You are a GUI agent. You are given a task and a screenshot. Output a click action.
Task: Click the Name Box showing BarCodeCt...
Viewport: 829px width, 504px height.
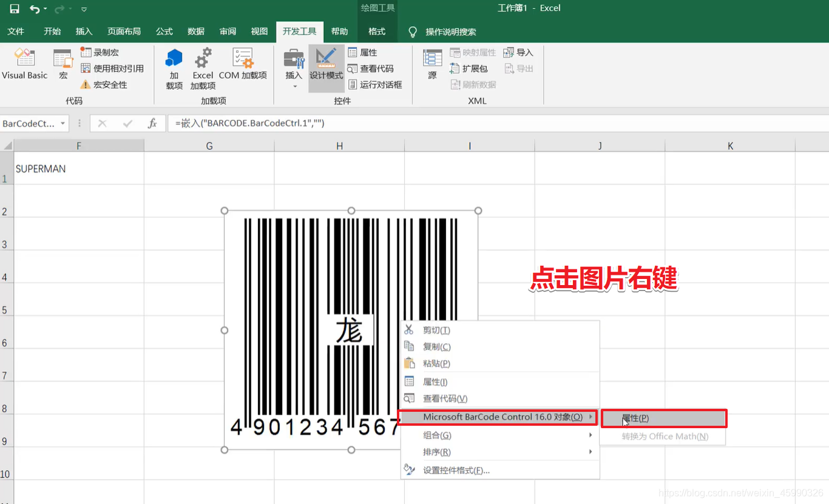tap(29, 124)
